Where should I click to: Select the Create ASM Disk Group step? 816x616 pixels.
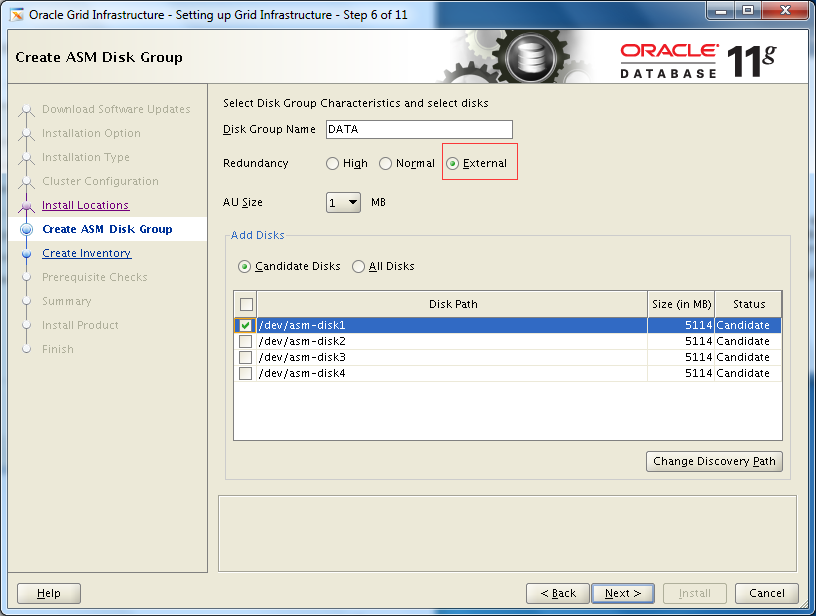click(x=107, y=229)
